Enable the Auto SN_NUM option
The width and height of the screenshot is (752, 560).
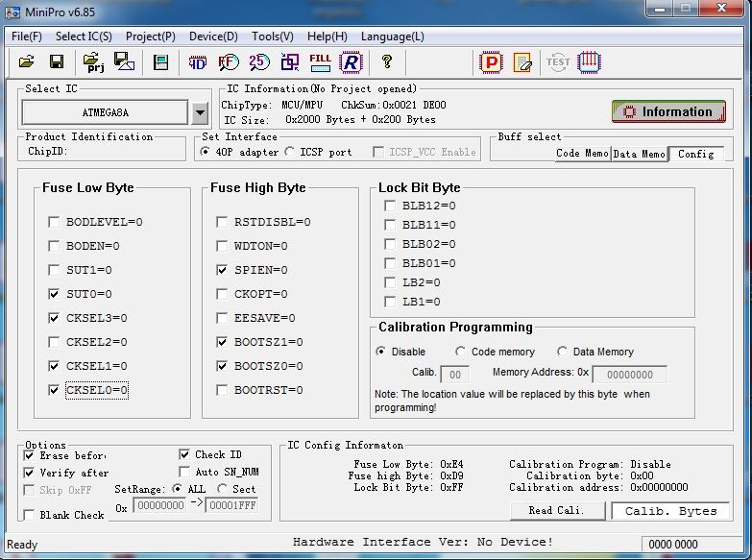point(184,472)
